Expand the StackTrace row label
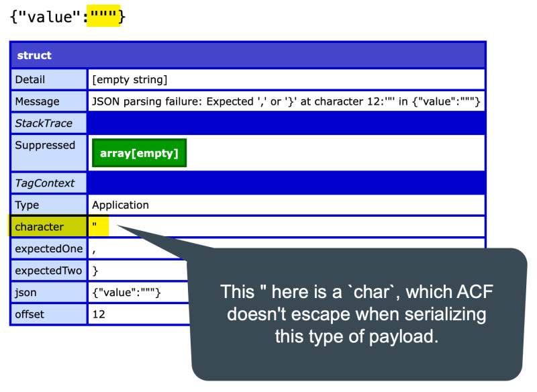The image size is (537, 392). pos(44,124)
